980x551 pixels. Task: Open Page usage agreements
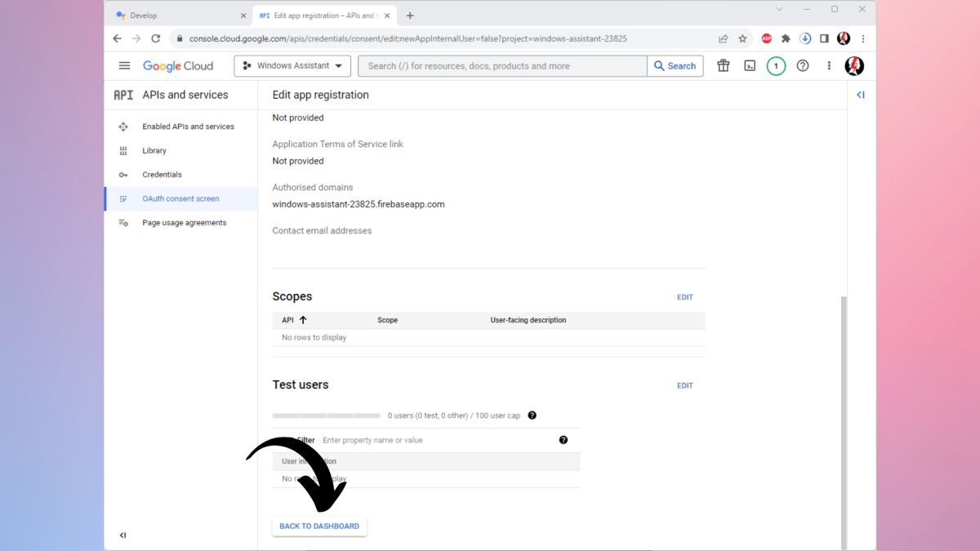[x=184, y=223]
